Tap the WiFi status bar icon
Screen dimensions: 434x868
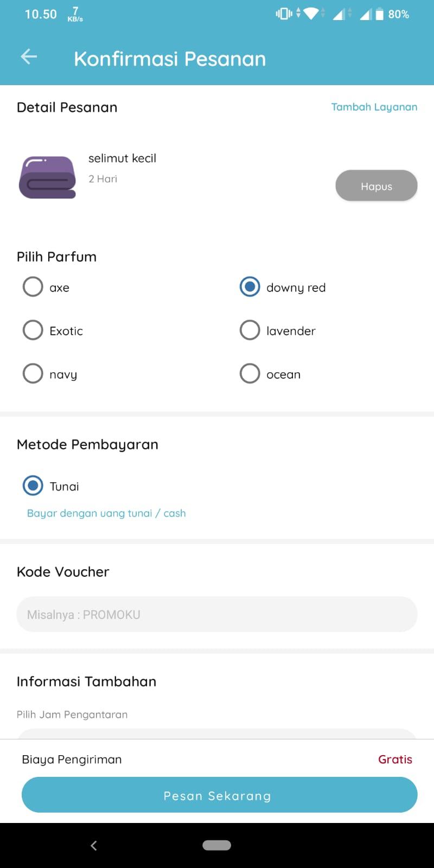pyautogui.click(x=311, y=14)
